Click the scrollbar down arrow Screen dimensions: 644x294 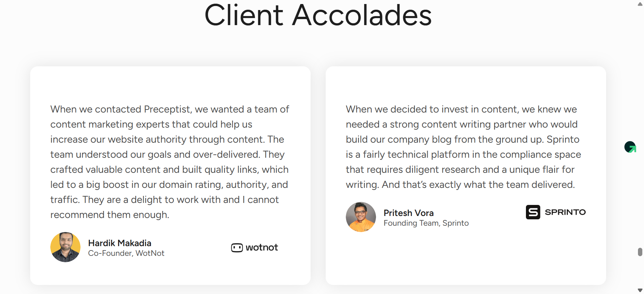640,290
